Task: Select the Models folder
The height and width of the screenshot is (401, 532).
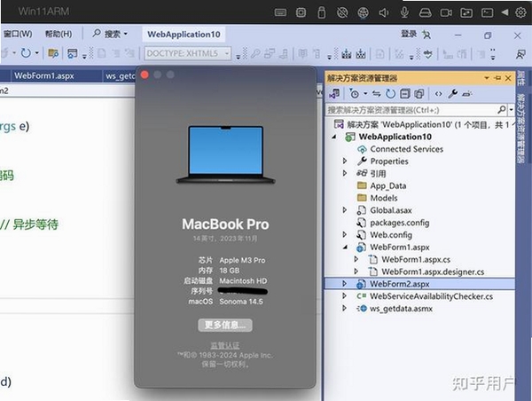Action: (x=384, y=198)
